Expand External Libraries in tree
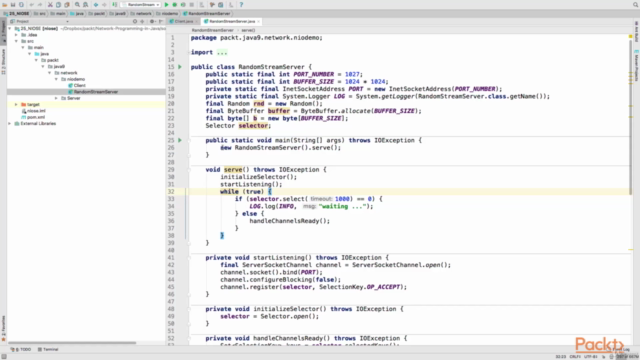The image size is (640, 360). 10,123
